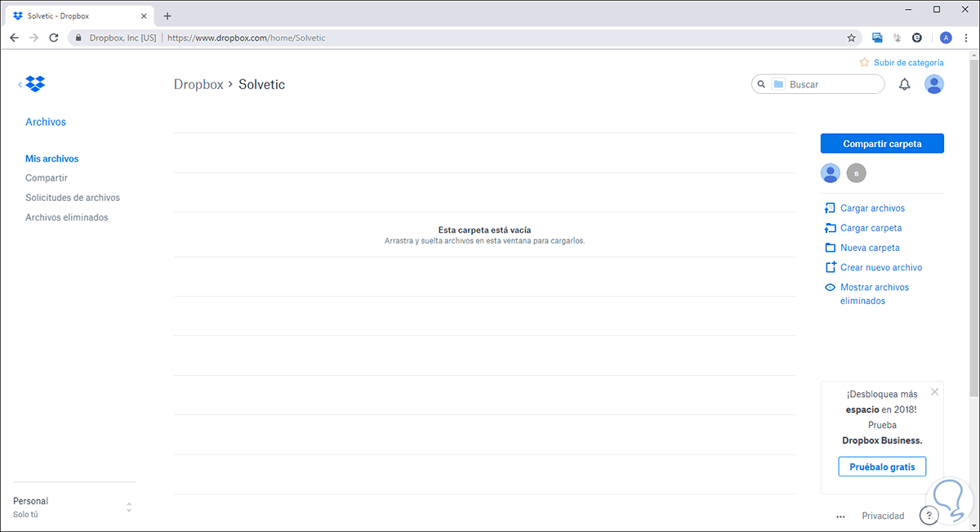Viewport: 980px width, 532px height.
Task: Click the search magnifier icon
Action: [x=761, y=84]
